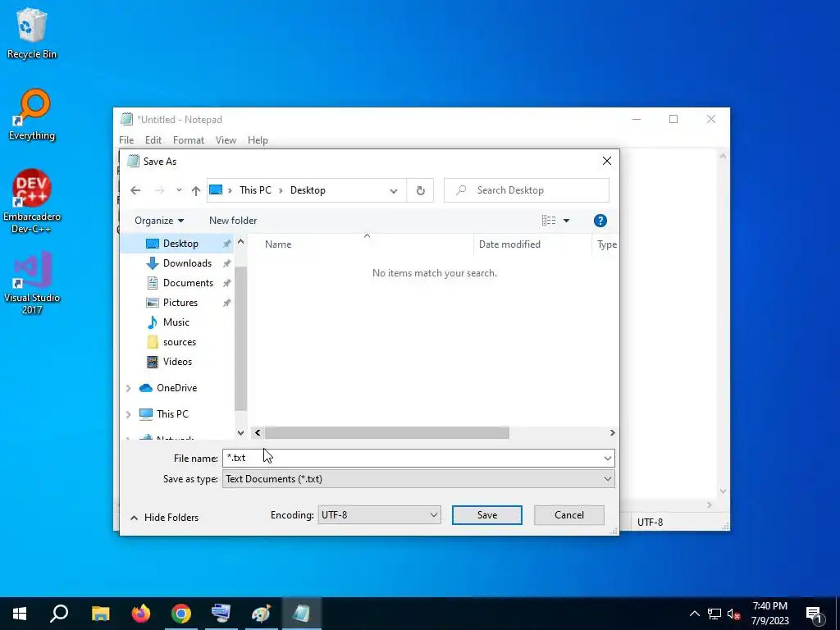Show hidden system tray icons
The height and width of the screenshot is (630, 840).
click(x=694, y=614)
